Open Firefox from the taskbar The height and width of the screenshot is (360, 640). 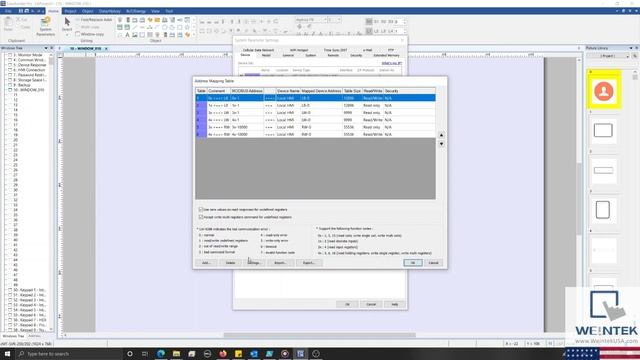pyautogui.click(x=223, y=353)
